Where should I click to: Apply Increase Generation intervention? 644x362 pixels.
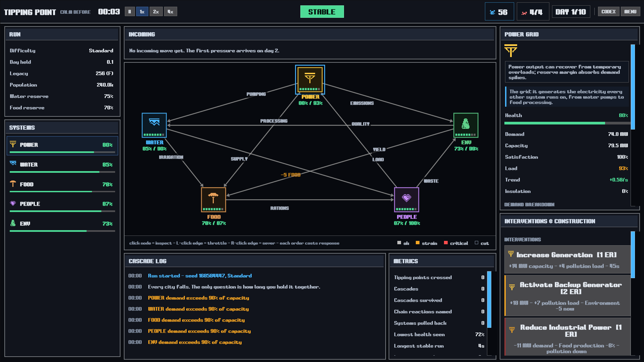pyautogui.click(x=567, y=260)
